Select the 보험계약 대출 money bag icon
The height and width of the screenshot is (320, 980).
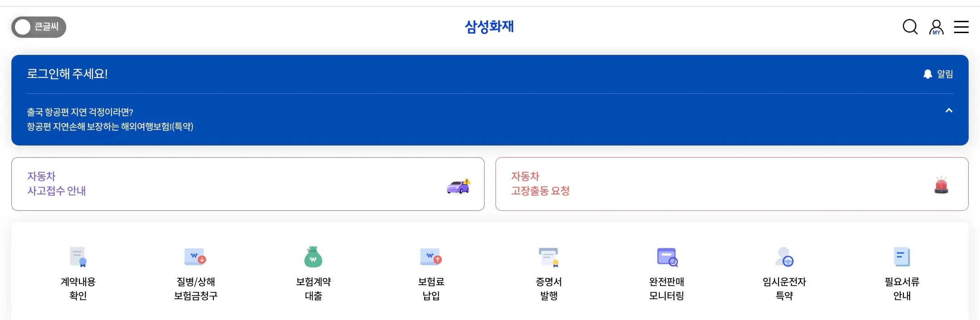tap(313, 257)
